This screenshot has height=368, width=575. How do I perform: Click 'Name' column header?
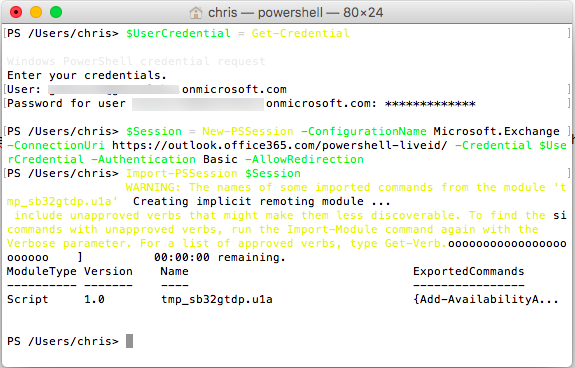click(x=175, y=271)
